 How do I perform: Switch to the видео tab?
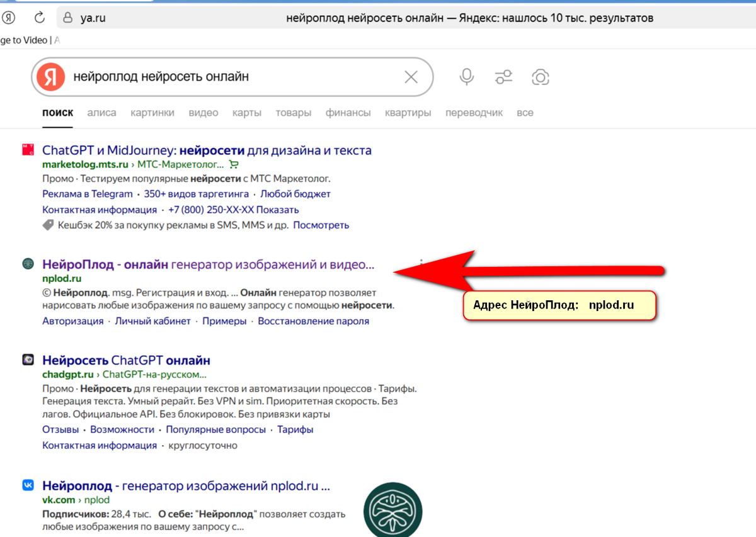203,113
